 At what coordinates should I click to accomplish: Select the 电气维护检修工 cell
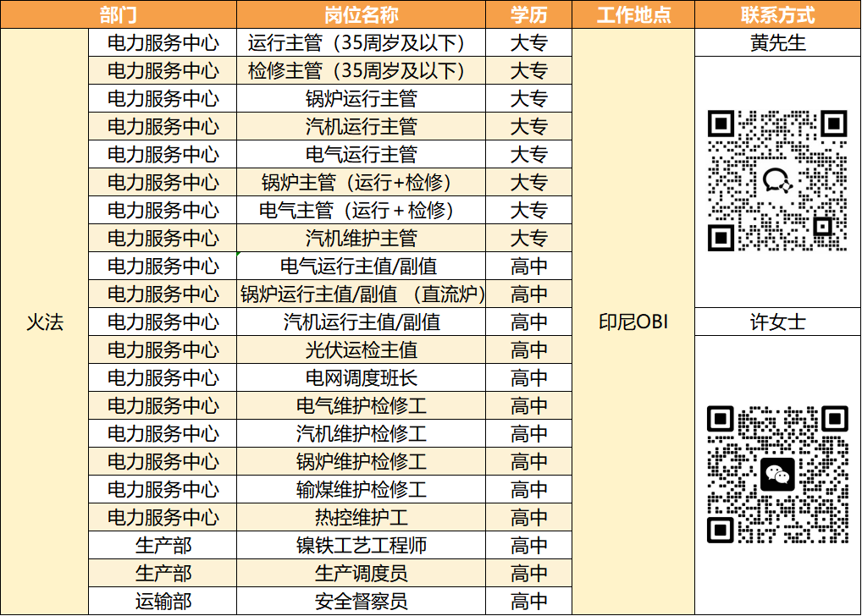pyautogui.click(x=362, y=405)
